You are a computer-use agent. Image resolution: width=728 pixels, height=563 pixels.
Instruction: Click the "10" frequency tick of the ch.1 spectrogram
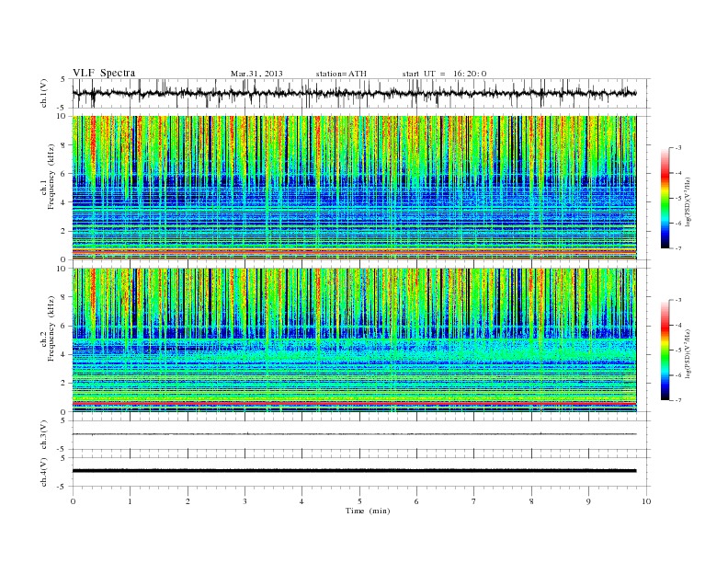tap(62, 116)
